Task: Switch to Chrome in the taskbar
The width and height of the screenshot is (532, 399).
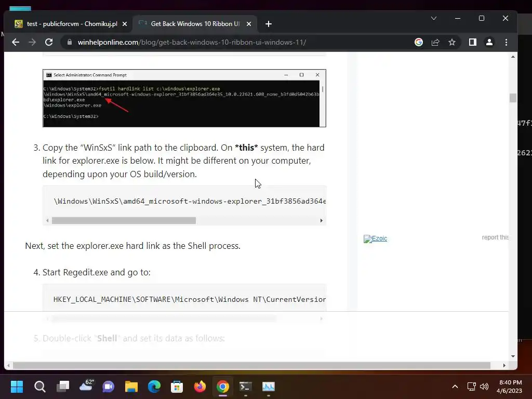Action: coord(222,387)
